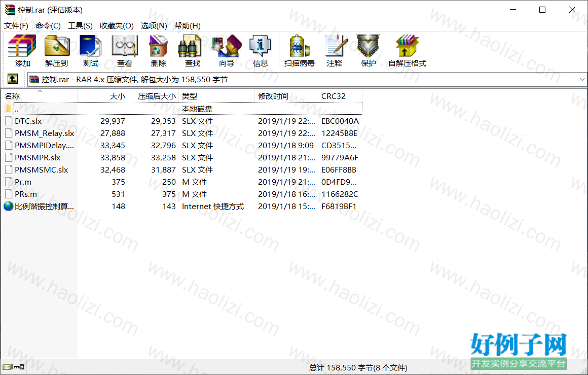Click the file icon beside PMSMPR.slx
This screenshot has height=375, width=588.
(8, 158)
